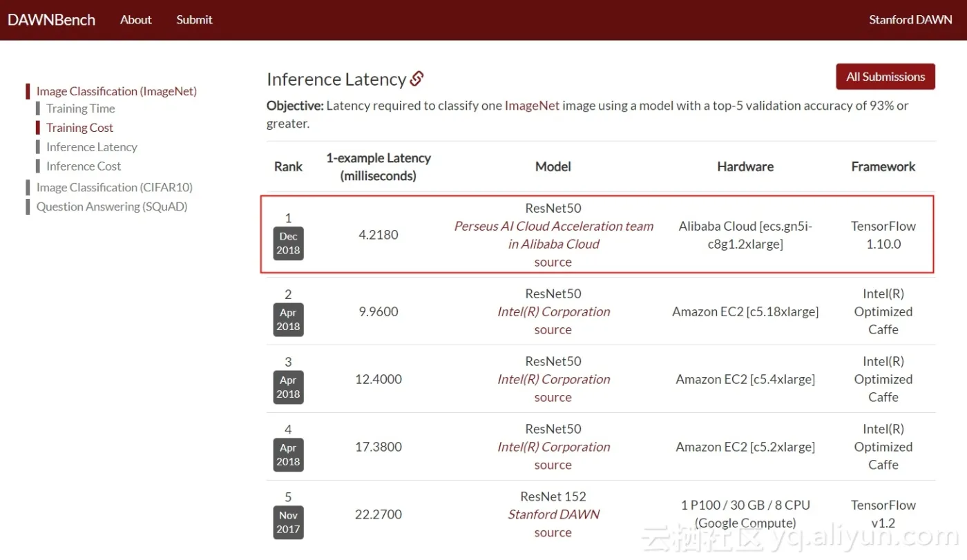Image resolution: width=967 pixels, height=560 pixels.
Task: Click the All Submissions button
Action: pos(885,77)
